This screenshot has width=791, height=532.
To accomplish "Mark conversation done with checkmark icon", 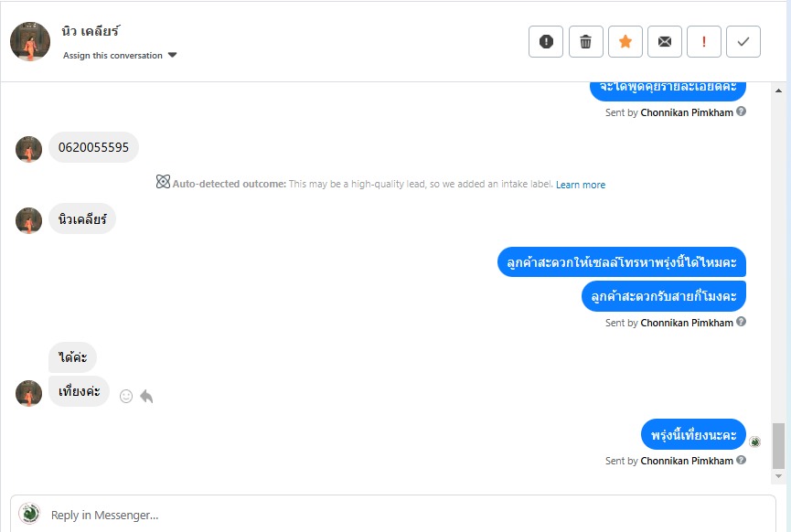I will (743, 41).
